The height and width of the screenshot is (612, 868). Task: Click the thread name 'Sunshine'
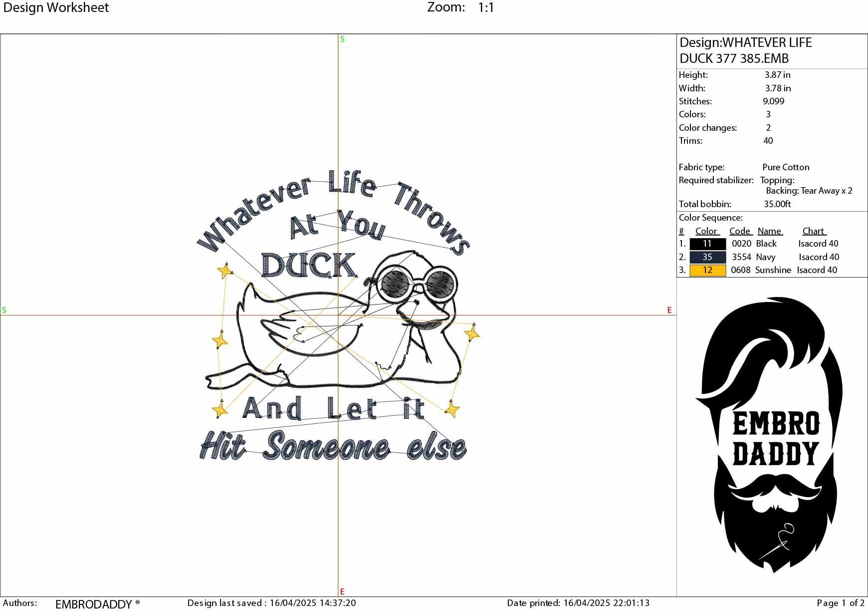[x=773, y=270]
